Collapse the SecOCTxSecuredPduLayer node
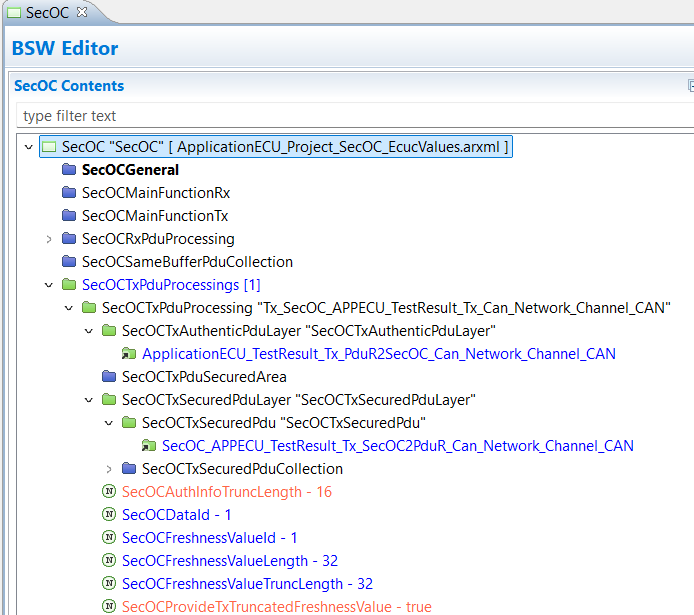This screenshot has width=694, height=615. 89,400
